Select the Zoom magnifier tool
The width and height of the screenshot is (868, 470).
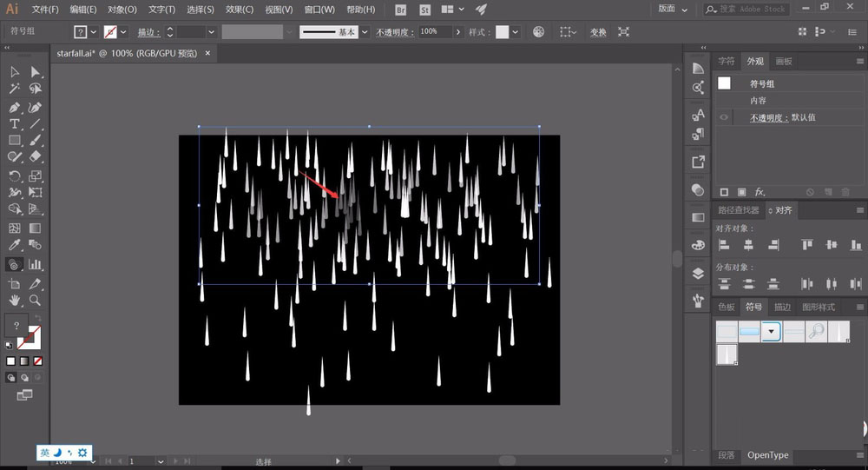[36, 301]
